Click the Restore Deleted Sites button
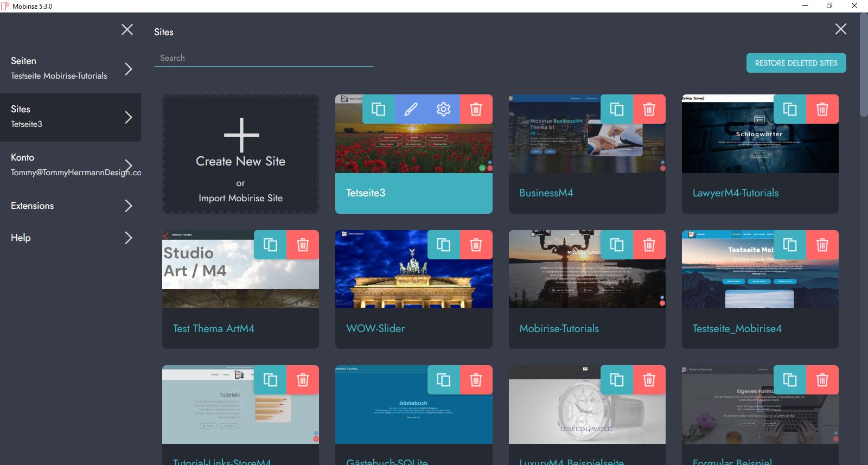 coord(796,63)
